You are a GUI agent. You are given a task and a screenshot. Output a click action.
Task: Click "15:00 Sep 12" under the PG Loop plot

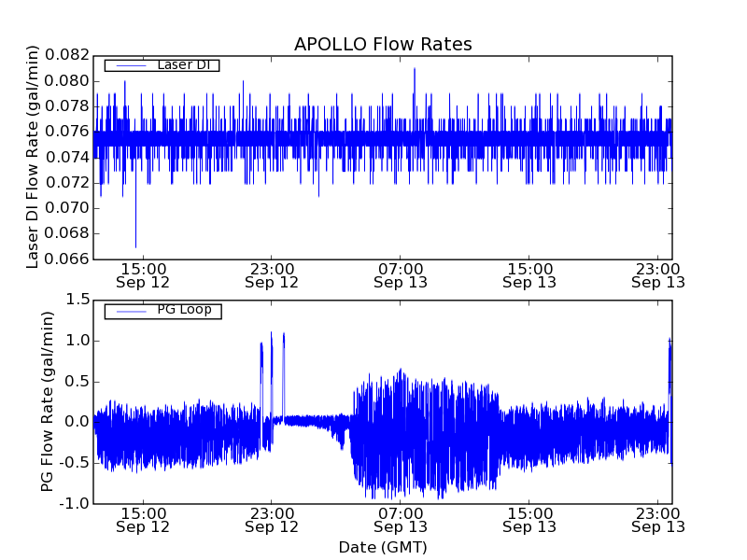click(x=143, y=520)
